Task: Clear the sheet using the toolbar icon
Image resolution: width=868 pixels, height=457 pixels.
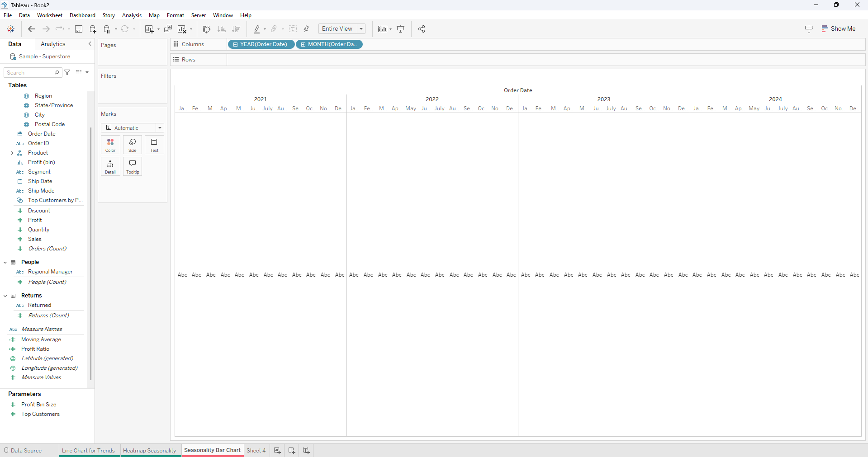Action: pos(182,29)
